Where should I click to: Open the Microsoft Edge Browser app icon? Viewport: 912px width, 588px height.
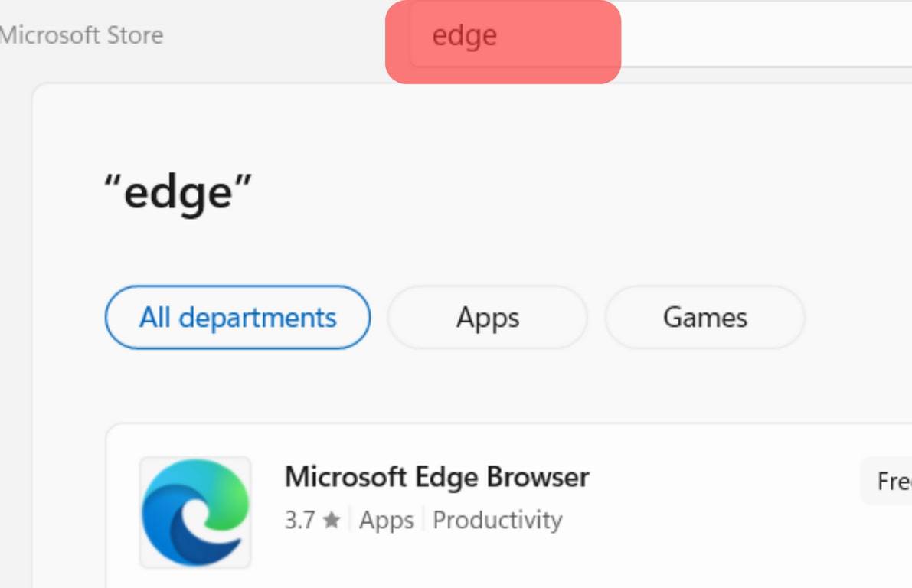pyautogui.click(x=194, y=511)
